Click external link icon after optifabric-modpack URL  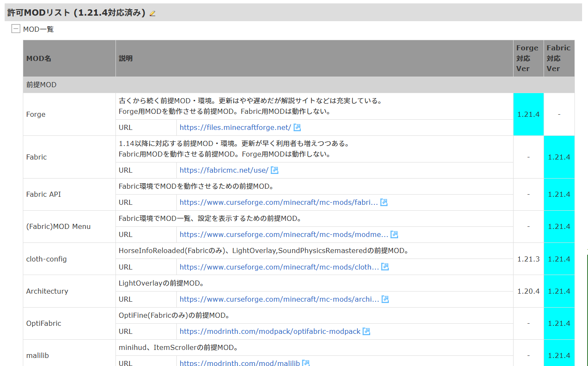point(366,331)
